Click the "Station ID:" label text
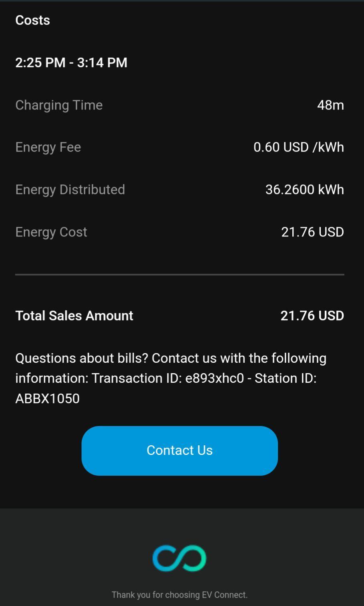Image resolution: width=364 pixels, height=606 pixels. [x=285, y=378]
